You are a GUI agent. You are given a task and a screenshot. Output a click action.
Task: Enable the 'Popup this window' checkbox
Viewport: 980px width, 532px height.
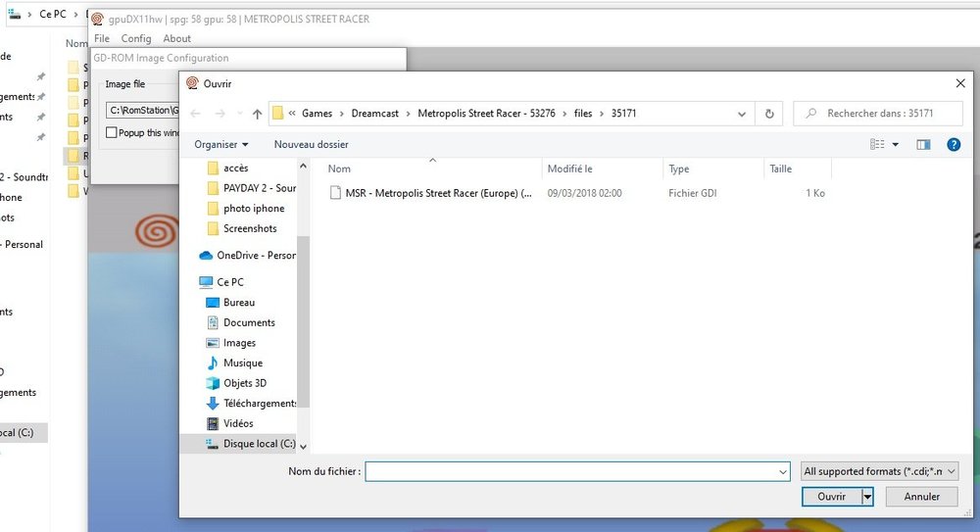pos(112,132)
